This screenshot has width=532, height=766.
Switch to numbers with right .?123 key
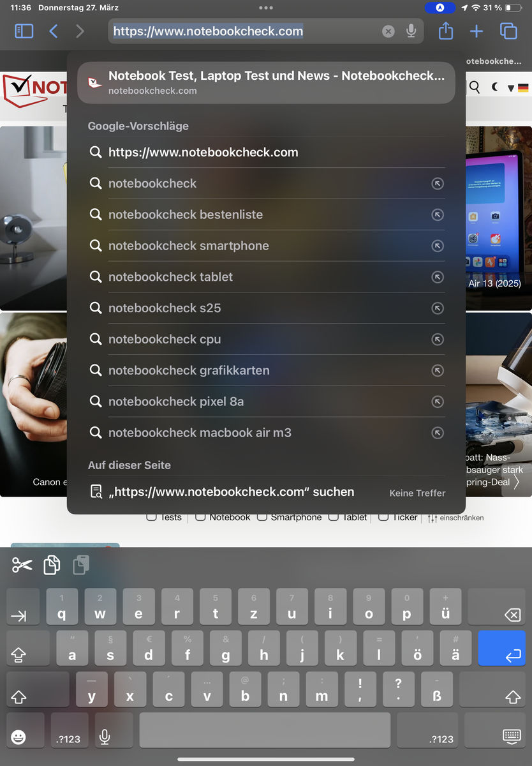(428, 730)
